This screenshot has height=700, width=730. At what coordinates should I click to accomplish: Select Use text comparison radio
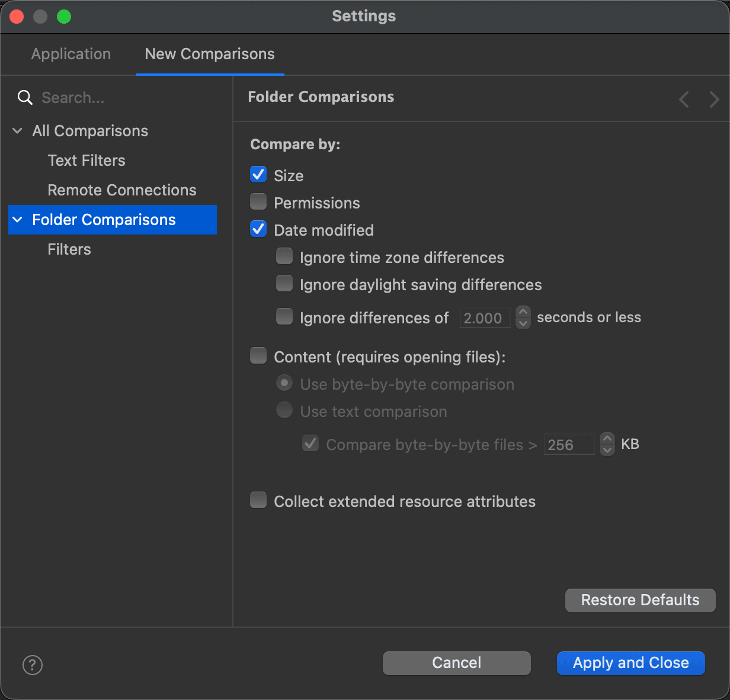point(284,410)
